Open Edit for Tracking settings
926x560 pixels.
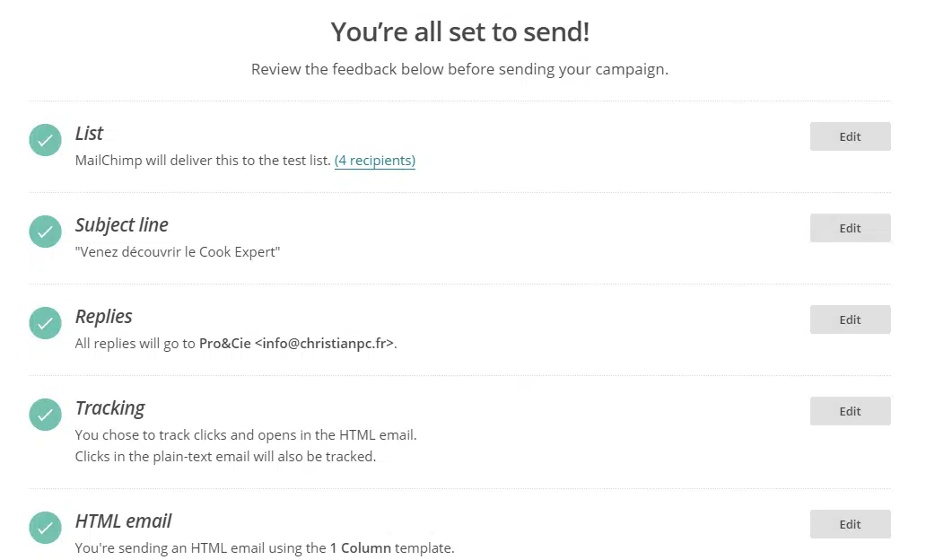(850, 411)
